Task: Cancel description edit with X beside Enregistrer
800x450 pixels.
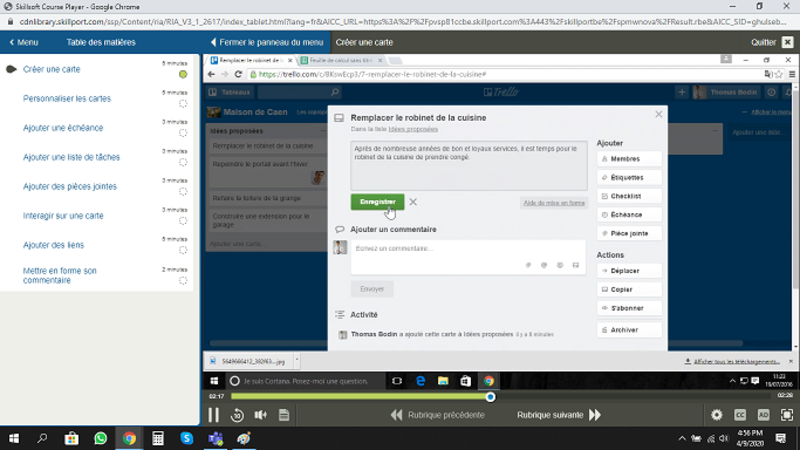Action: point(413,202)
